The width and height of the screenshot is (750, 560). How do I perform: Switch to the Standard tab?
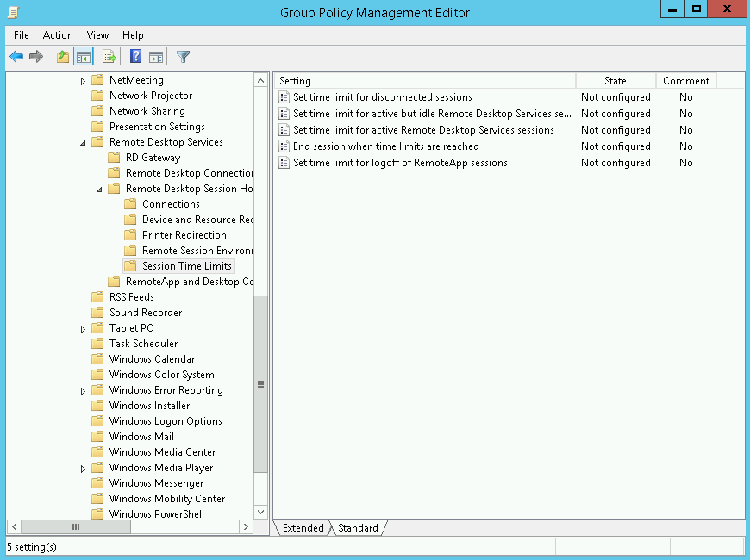pyautogui.click(x=359, y=528)
